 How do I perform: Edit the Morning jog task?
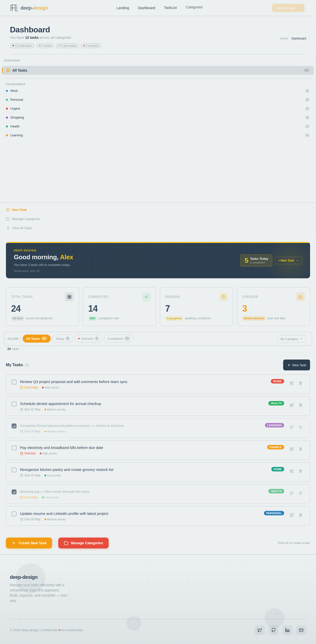tap(292, 493)
